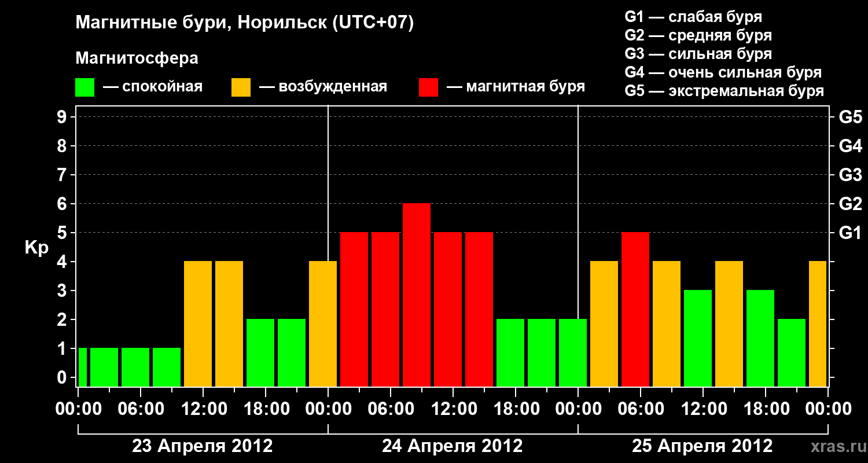Viewport: 868px width, 463px height.
Task: Select the only red bar on 25 April
Action: (635, 309)
